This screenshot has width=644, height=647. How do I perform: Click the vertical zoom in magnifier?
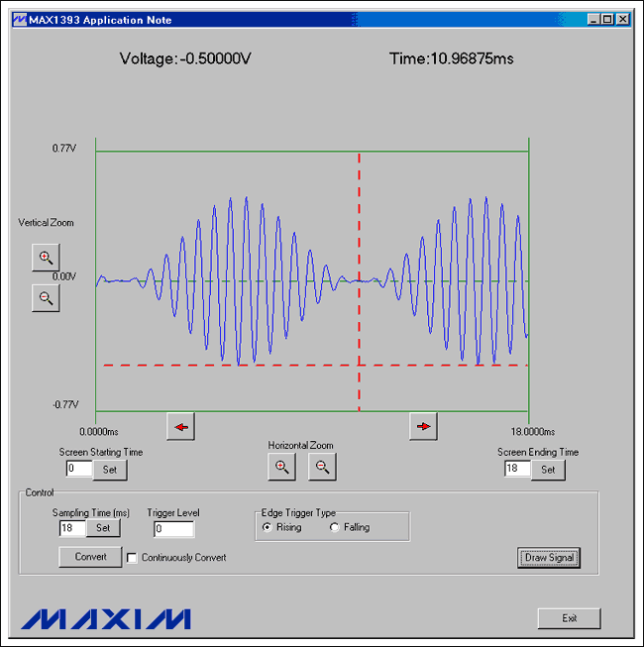click(45, 257)
